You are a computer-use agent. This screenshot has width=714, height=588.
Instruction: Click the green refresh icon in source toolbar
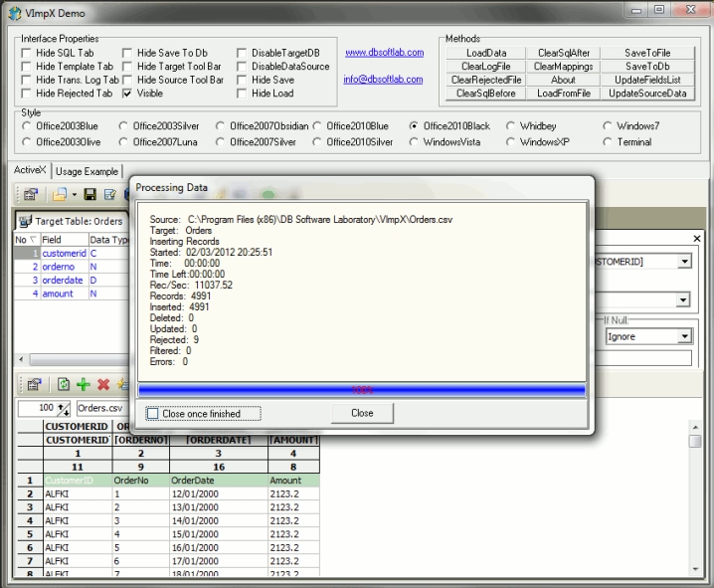point(64,384)
